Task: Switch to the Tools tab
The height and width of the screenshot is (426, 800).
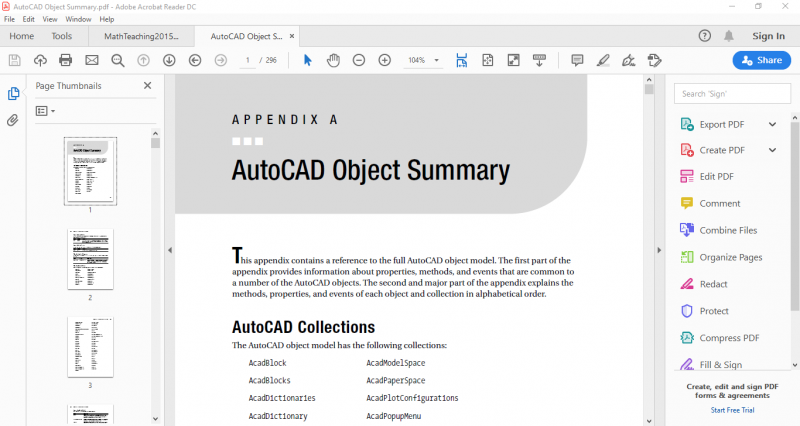Action: pyautogui.click(x=62, y=36)
